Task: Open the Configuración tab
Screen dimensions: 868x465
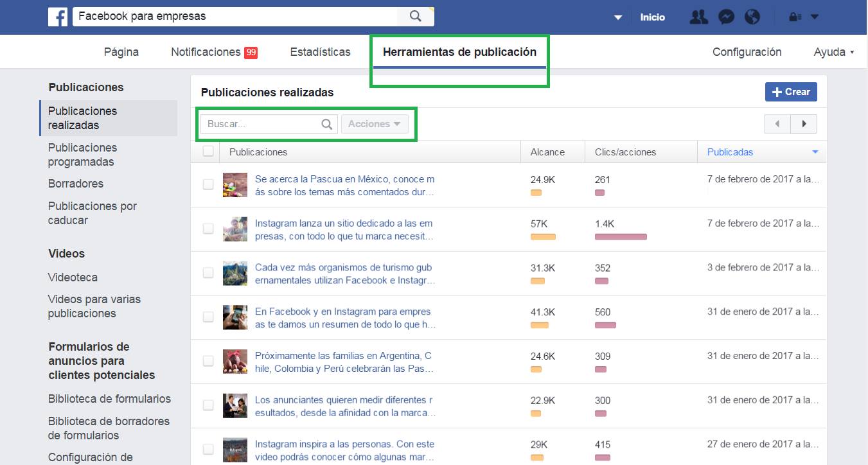Action: (x=747, y=52)
